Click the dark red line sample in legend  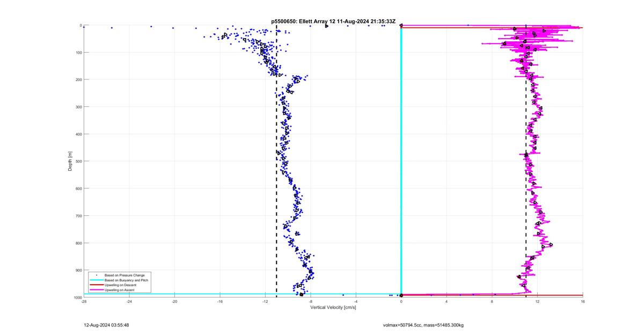coord(96,285)
